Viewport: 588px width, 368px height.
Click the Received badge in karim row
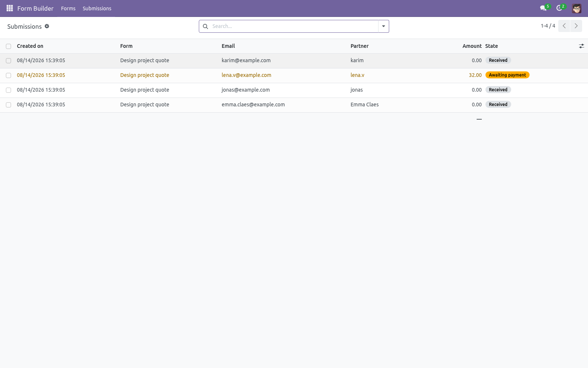click(498, 60)
